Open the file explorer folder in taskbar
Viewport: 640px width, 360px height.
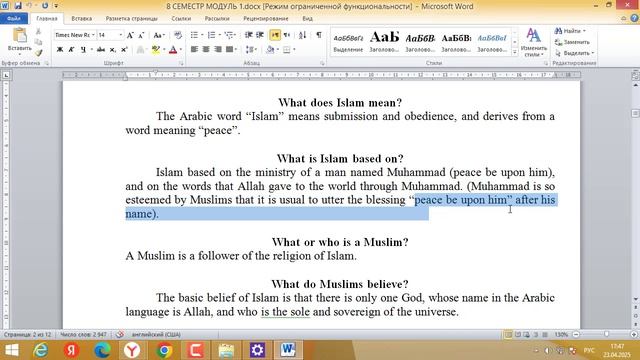coord(226,350)
